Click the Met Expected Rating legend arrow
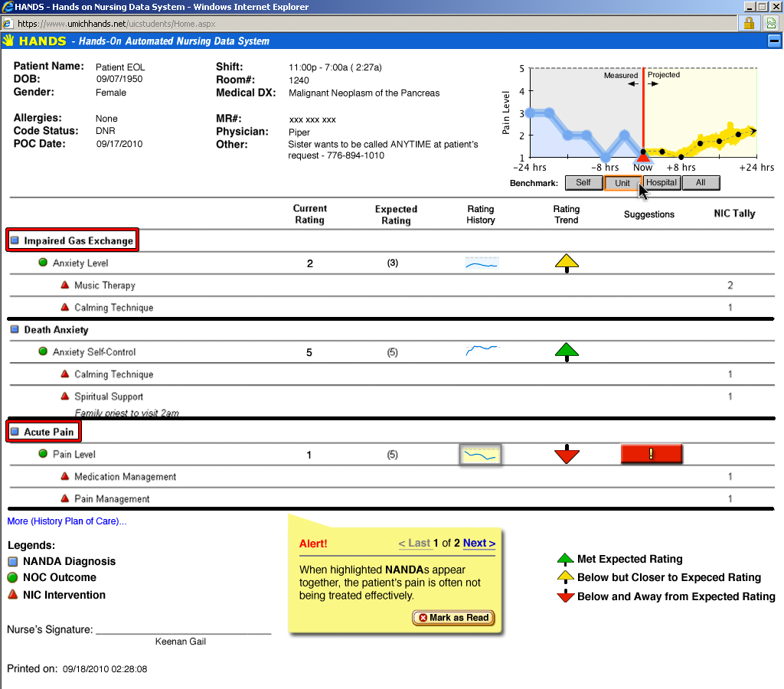784x689 pixels. click(565, 559)
